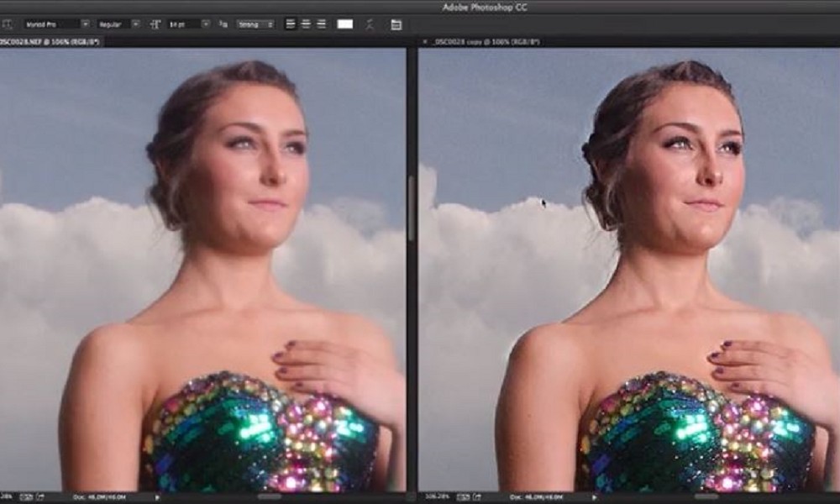Open the Regular font style dropdown

(x=118, y=24)
